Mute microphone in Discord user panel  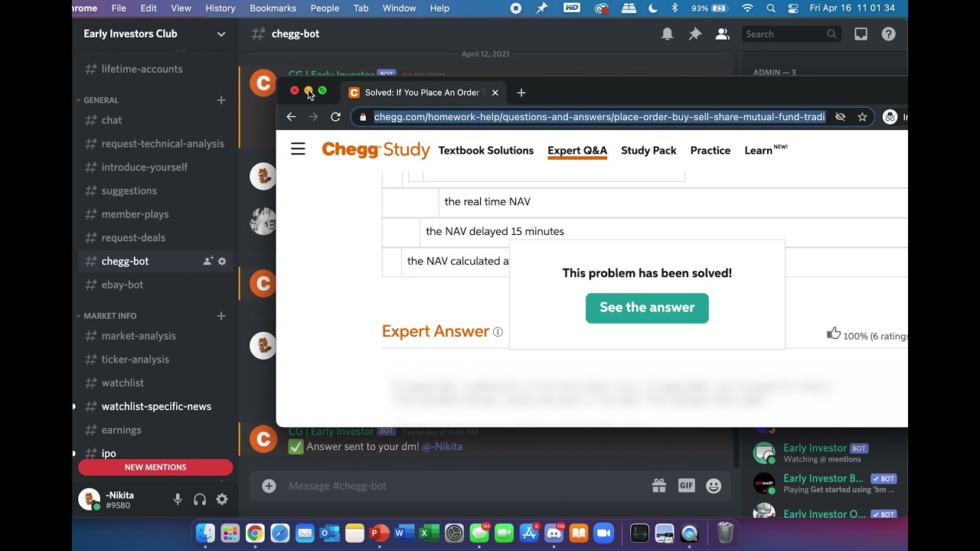tap(178, 499)
